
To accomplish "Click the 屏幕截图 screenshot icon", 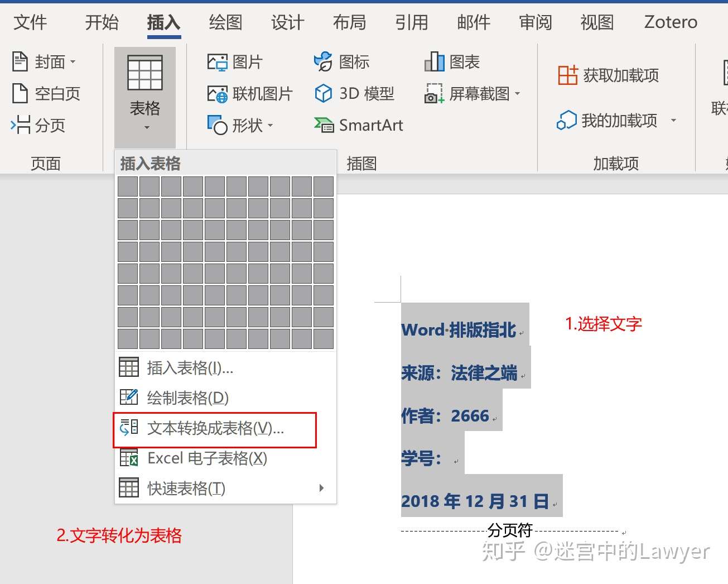I will 434,94.
